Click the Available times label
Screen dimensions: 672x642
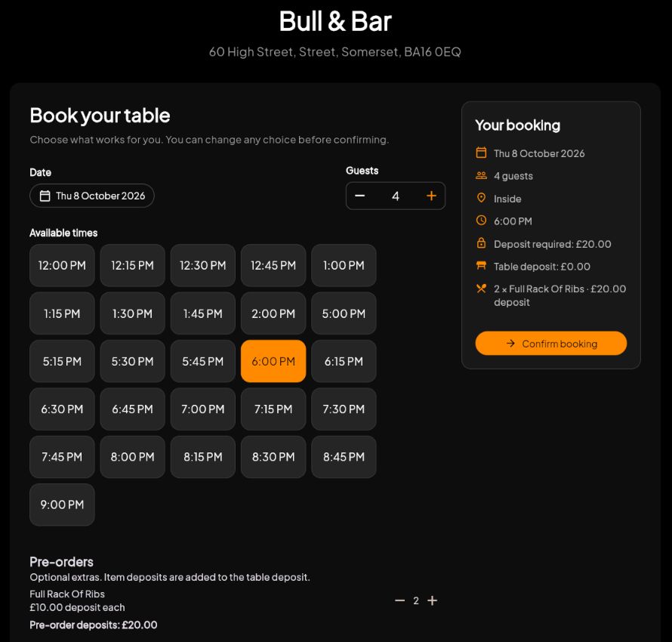pos(63,233)
